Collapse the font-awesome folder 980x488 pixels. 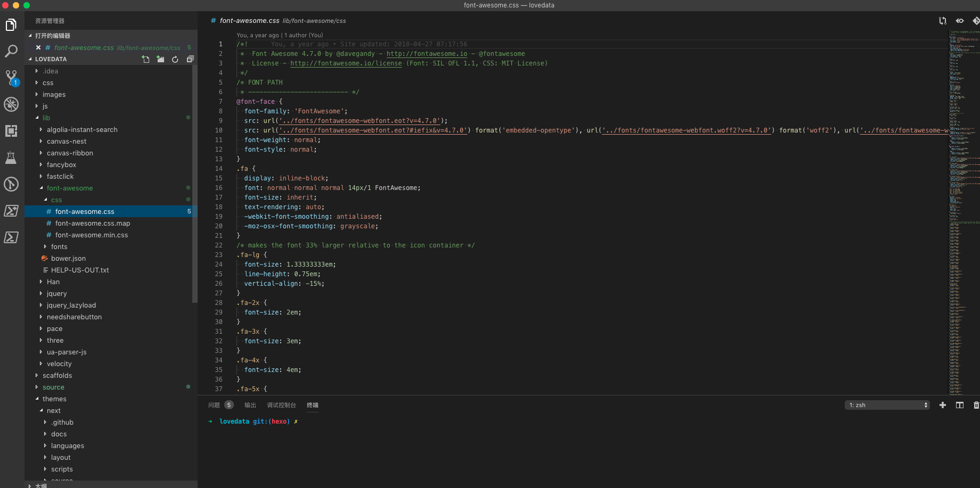tap(111, 188)
